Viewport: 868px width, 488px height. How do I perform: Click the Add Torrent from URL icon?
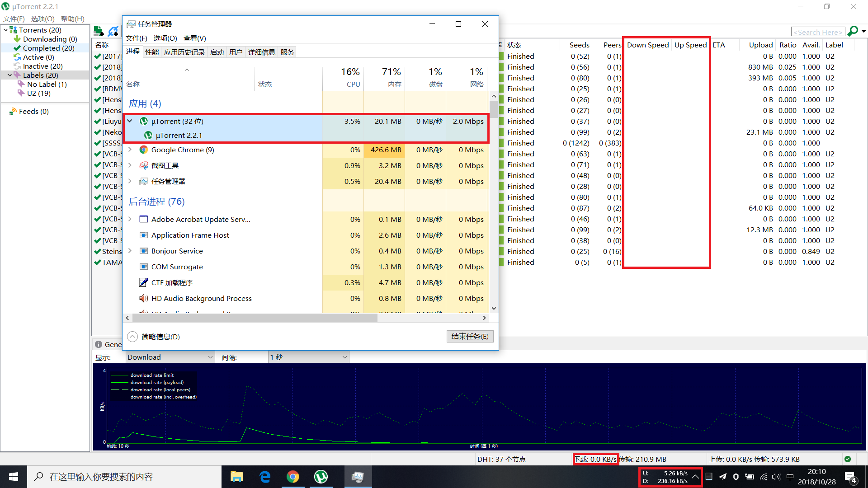(113, 31)
